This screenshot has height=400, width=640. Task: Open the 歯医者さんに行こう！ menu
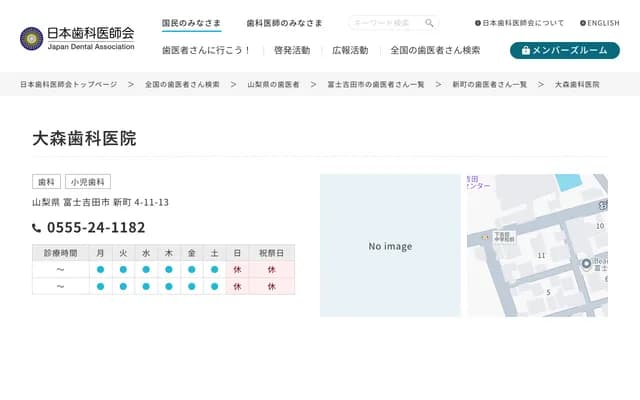(x=207, y=50)
